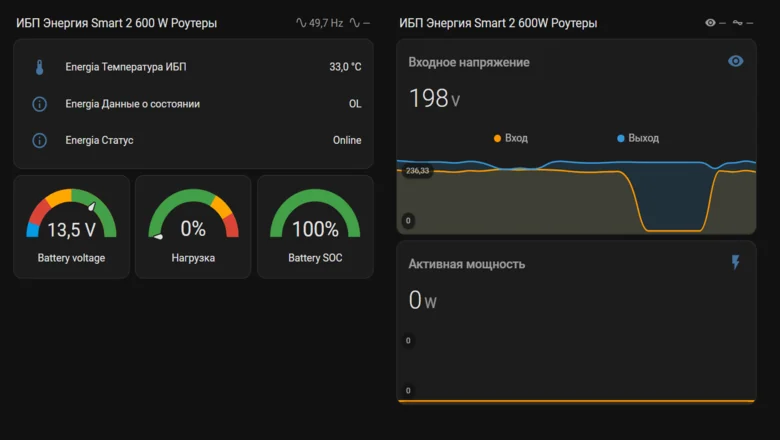This screenshot has height=440, width=780.
Task: Click the small eye icon in right header
Action: pyautogui.click(x=710, y=23)
